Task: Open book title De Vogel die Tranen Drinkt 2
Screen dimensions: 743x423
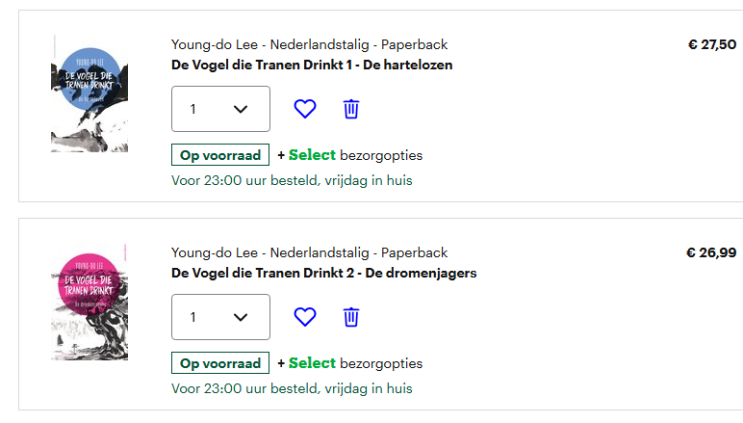Action: (324, 273)
